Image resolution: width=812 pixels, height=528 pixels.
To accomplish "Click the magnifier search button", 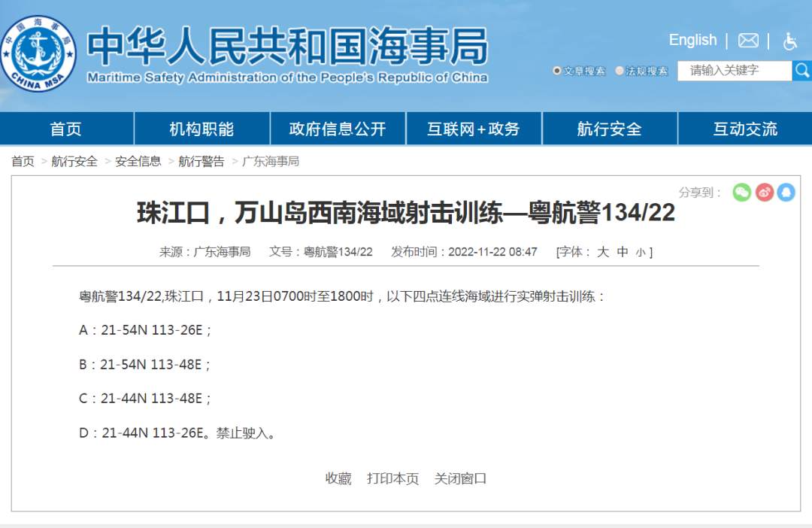I will 801,71.
